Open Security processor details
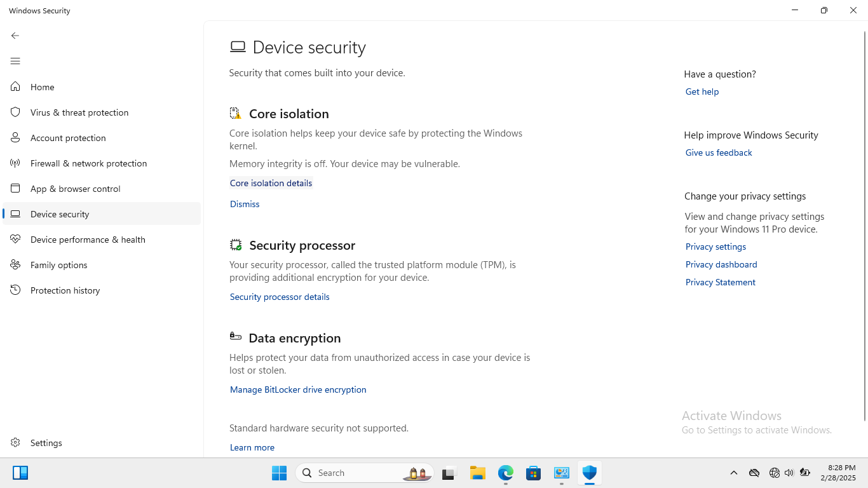This screenshot has width=868, height=488. pyautogui.click(x=280, y=297)
